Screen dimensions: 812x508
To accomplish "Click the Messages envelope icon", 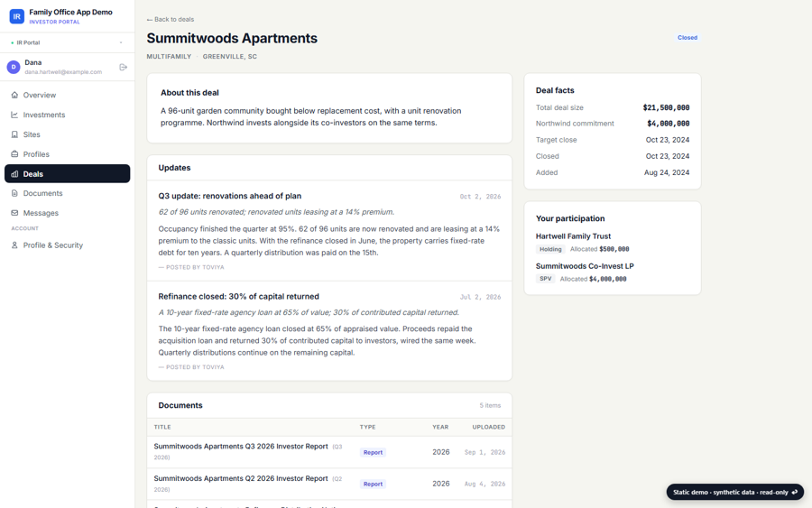I will (x=14, y=213).
